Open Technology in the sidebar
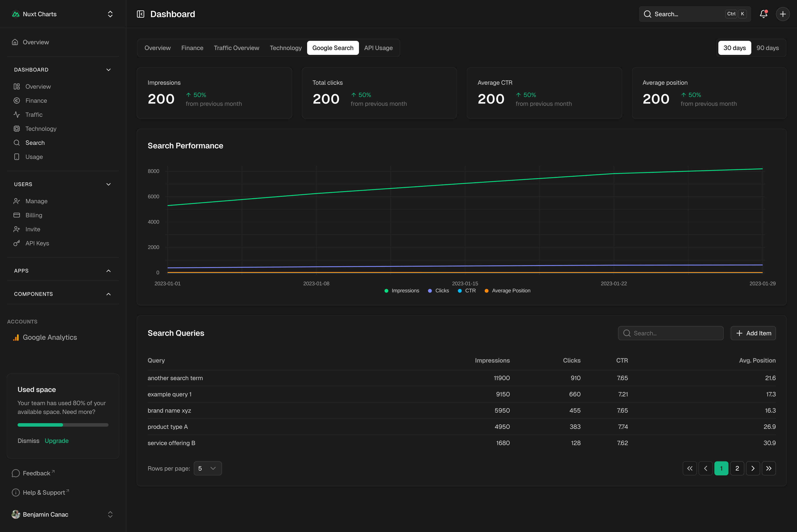Image resolution: width=797 pixels, height=532 pixels. click(41, 129)
